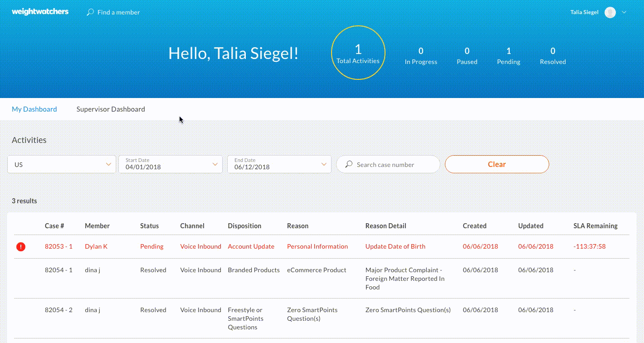
Task: Click the Zero SmartPoints Question(s) reason detail
Action: [408, 310]
